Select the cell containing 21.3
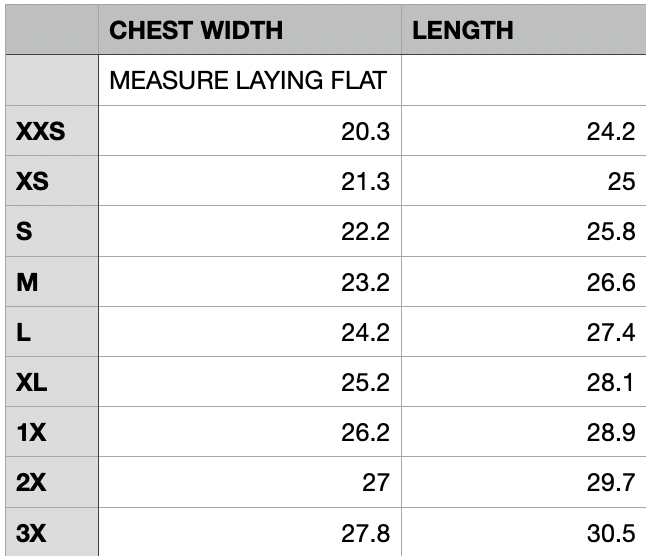 tap(250, 181)
